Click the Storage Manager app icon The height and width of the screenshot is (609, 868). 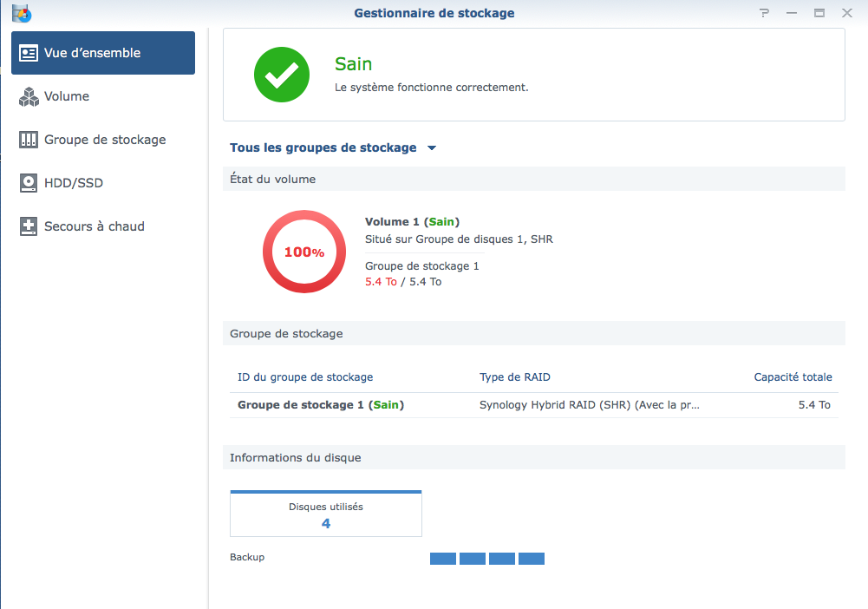pyautogui.click(x=22, y=13)
